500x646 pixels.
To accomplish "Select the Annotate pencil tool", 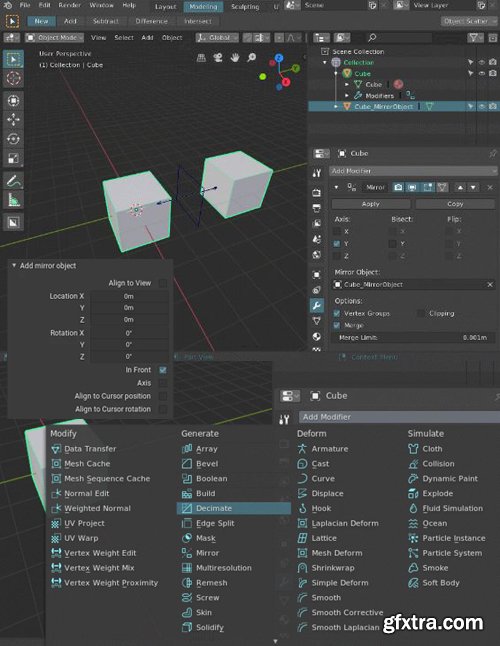I will pyautogui.click(x=13, y=181).
